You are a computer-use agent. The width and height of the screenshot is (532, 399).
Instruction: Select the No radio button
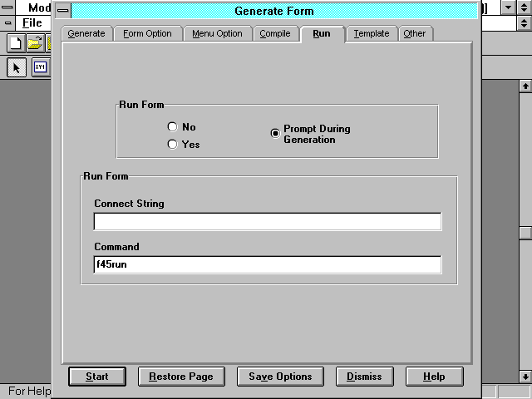172,127
